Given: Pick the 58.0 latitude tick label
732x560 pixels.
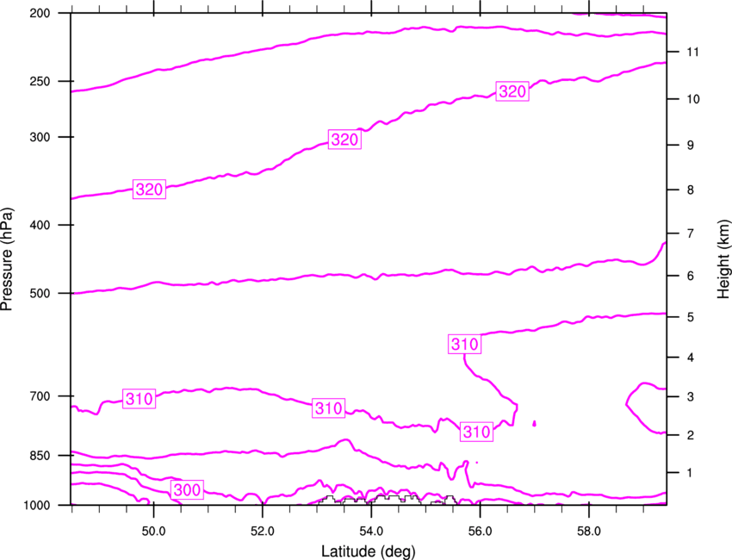Looking at the screenshot, I should (589, 532).
